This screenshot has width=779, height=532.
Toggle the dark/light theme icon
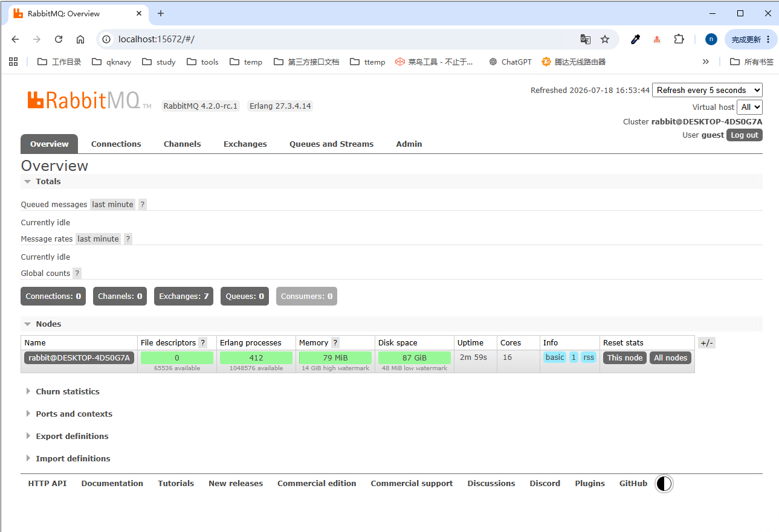tap(664, 484)
